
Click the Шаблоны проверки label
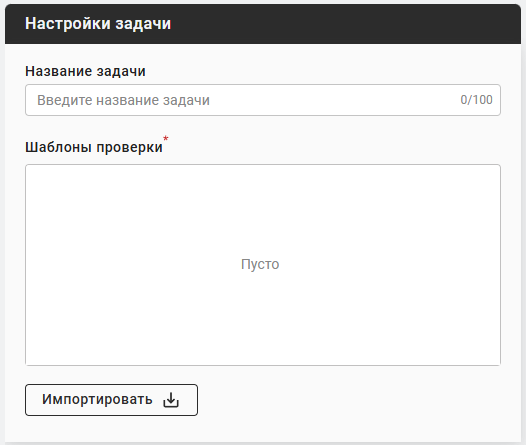[x=94, y=147]
